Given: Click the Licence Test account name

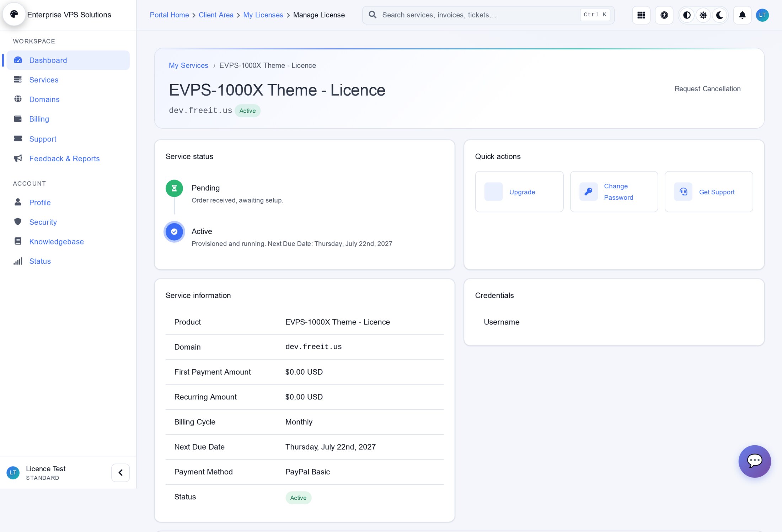Looking at the screenshot, I should pyautogui.click(x=45, y=468).
